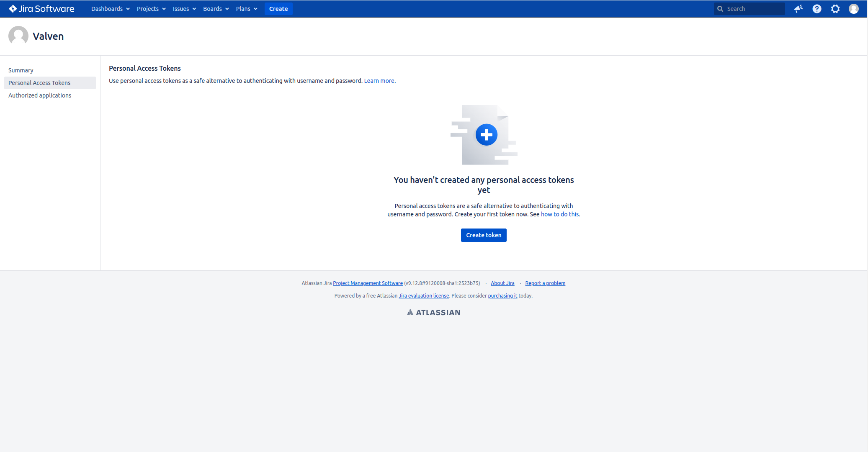Open the About Jira footer link

[502, 283]
